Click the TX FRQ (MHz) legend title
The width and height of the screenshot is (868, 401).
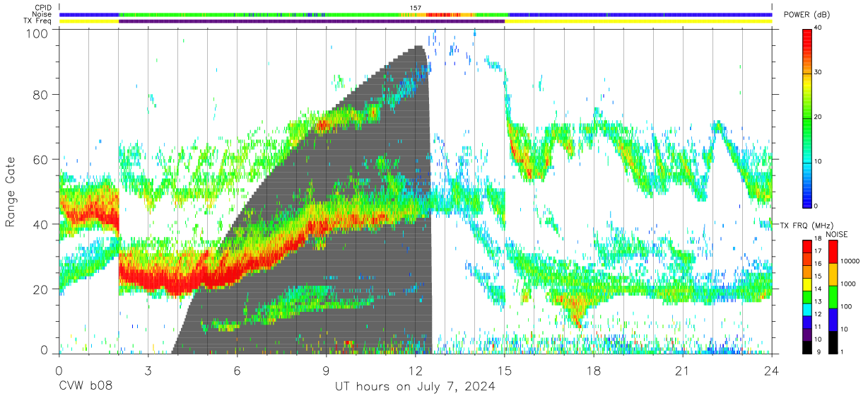(807, 225)
